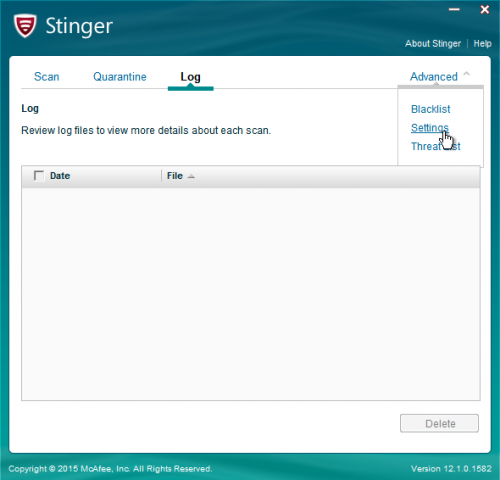The image size is (500, 480).
Task: Click the McAfee shield logo icon
Action: tap(25, 26)
